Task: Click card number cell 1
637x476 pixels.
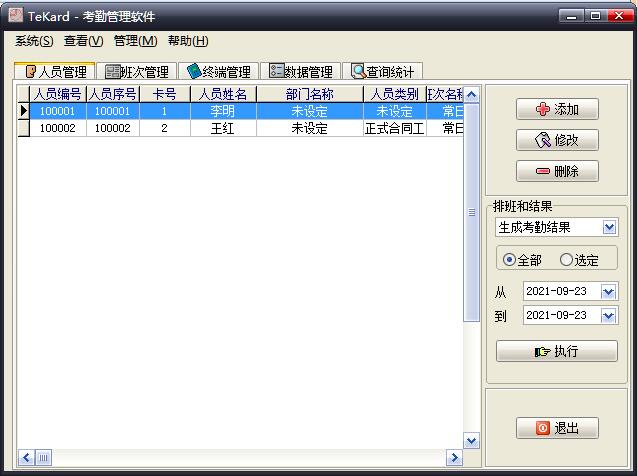Action: click(165, 111)
